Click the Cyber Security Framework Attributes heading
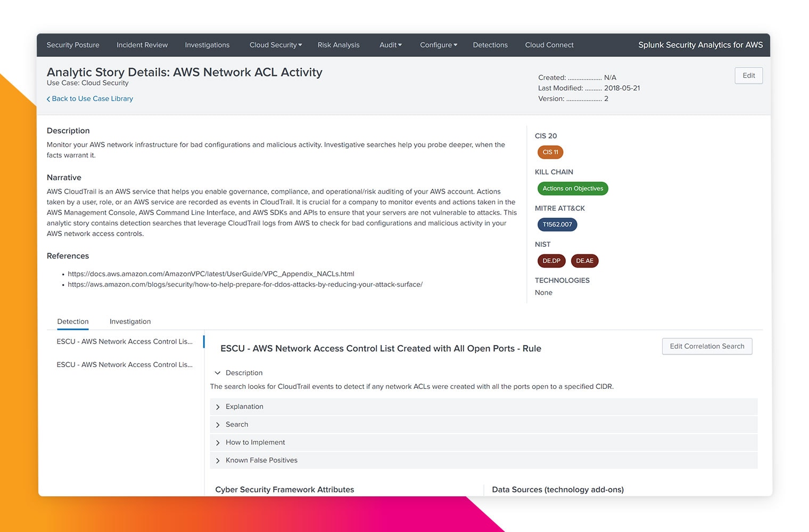809x532 pixels. coord(285,489)
